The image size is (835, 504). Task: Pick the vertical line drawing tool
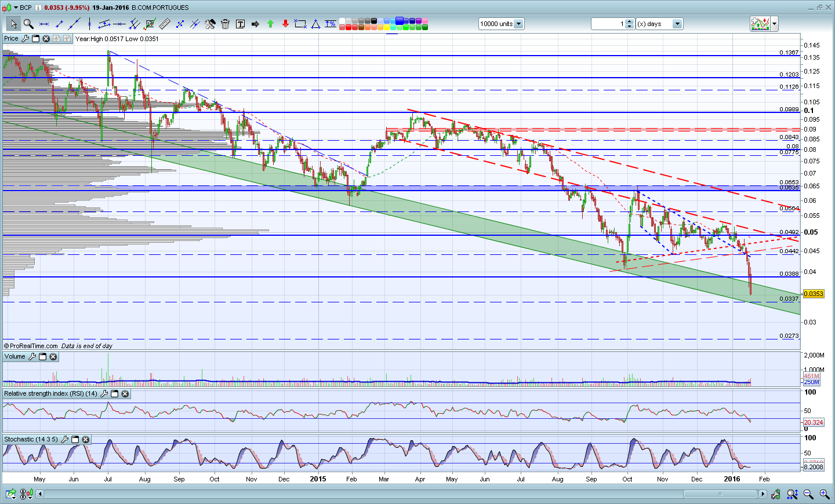[89, 24]
